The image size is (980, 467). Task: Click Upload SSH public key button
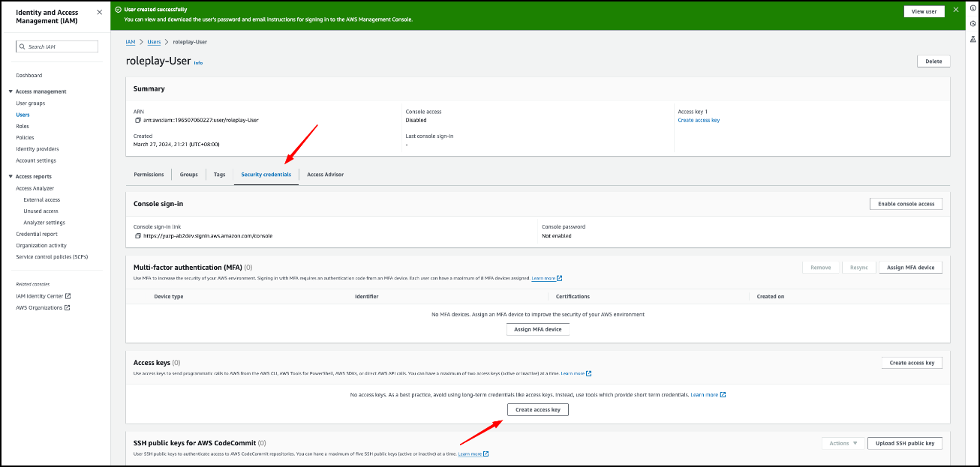click(x=905, y=443)
